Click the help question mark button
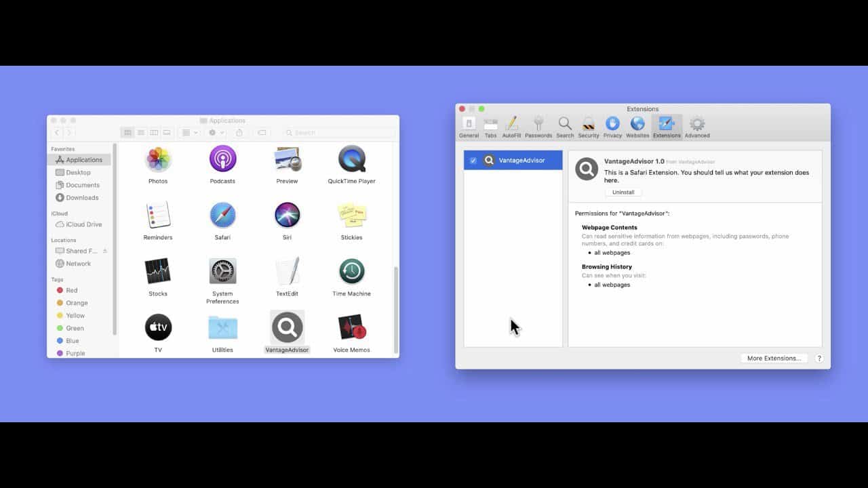This screenshot has width=868, height=488. click(x=819, y=359)
